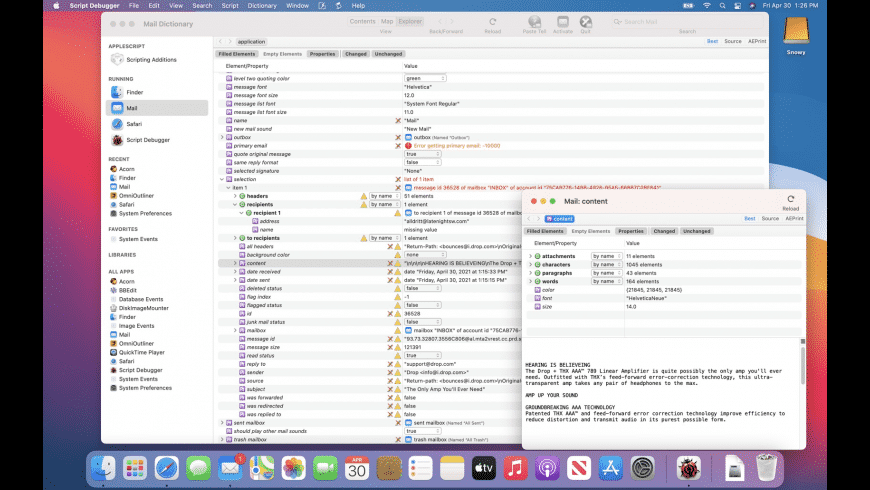Open the Search menu in menu bar
The width and height of the screenshot is (870, 490).
[x=202, y=6]
